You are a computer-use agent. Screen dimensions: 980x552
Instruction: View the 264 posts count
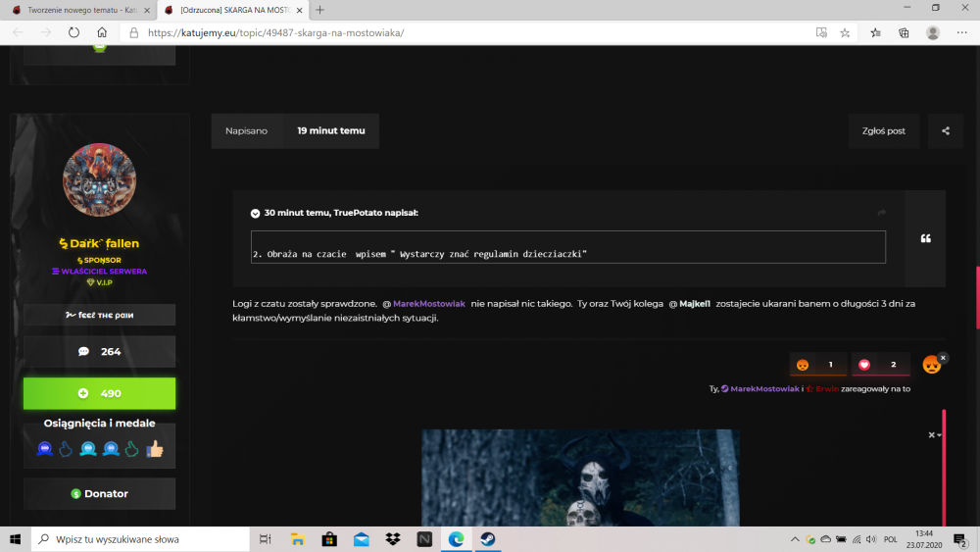[x=99, y=351]
